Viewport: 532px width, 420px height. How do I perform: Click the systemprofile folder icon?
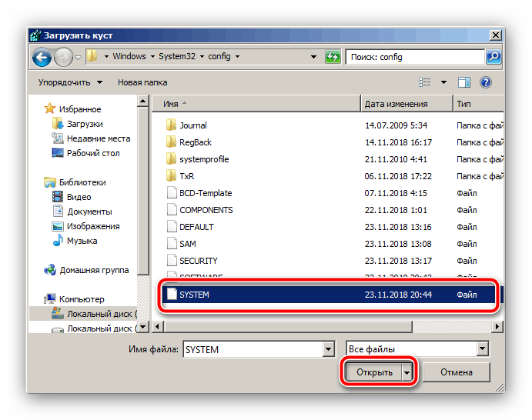coord(172,159)
